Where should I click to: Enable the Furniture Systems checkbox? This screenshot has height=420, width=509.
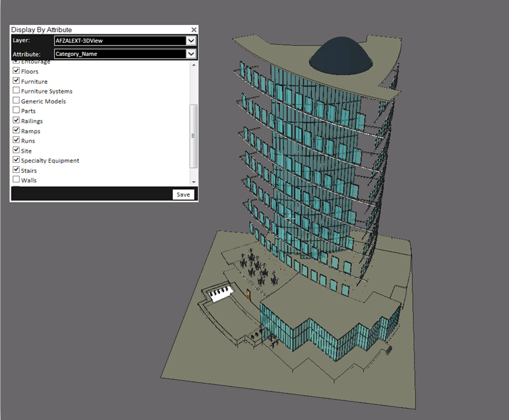pos(16,91)
